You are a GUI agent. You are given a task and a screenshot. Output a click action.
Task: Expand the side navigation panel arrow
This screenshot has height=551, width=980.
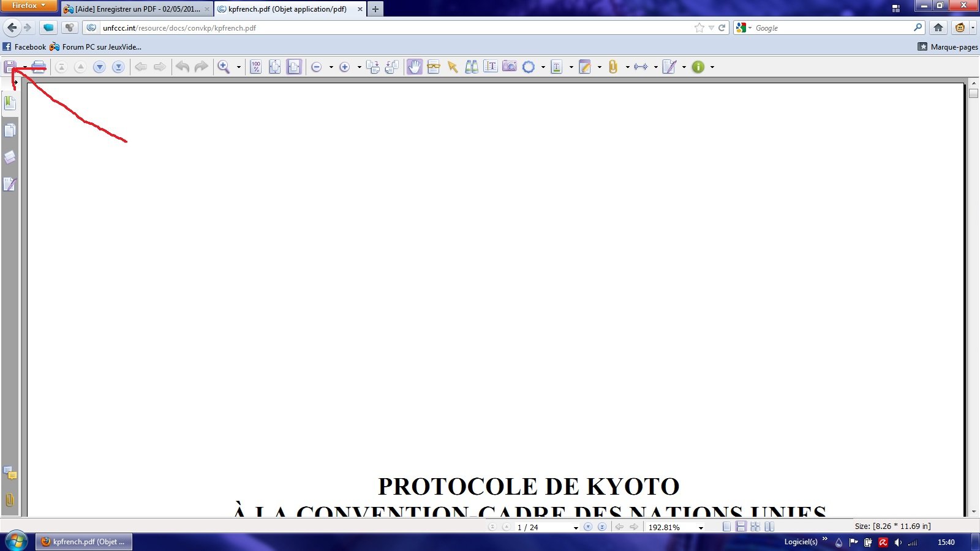coord(15,82)
